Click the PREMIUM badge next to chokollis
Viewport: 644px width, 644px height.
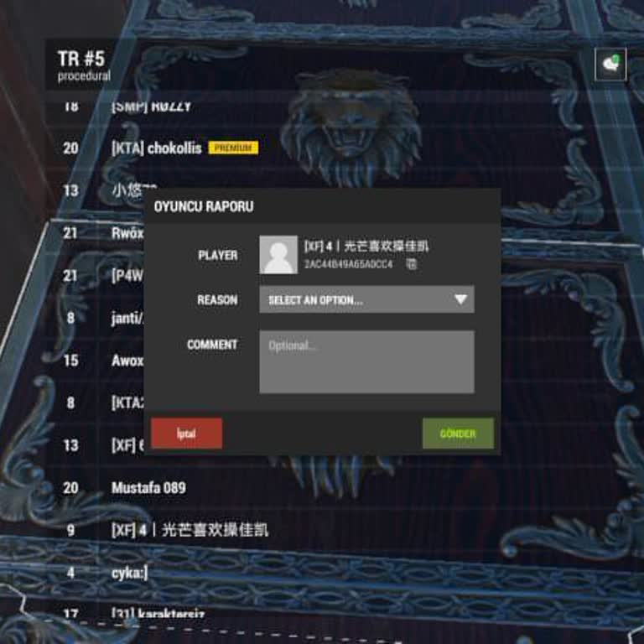233,148
